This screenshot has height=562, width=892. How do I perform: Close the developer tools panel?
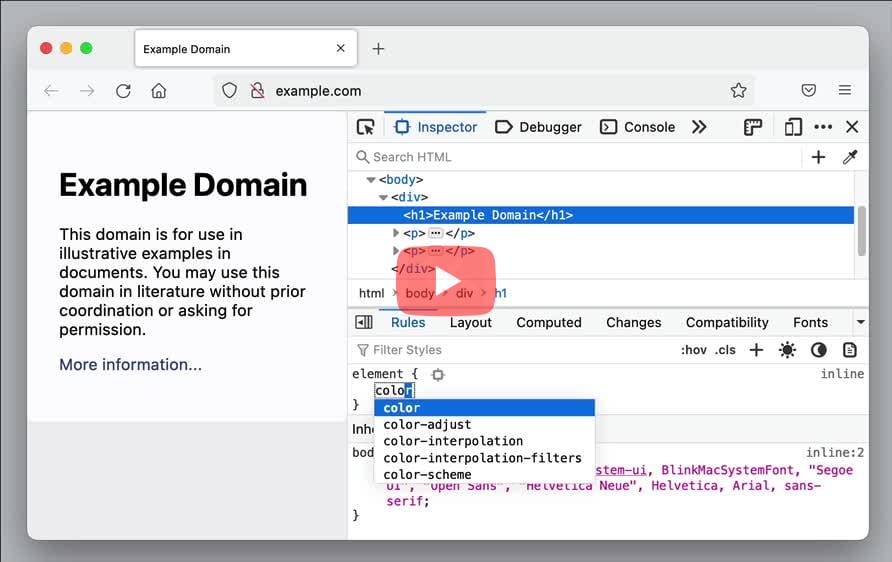pos(852,127)
